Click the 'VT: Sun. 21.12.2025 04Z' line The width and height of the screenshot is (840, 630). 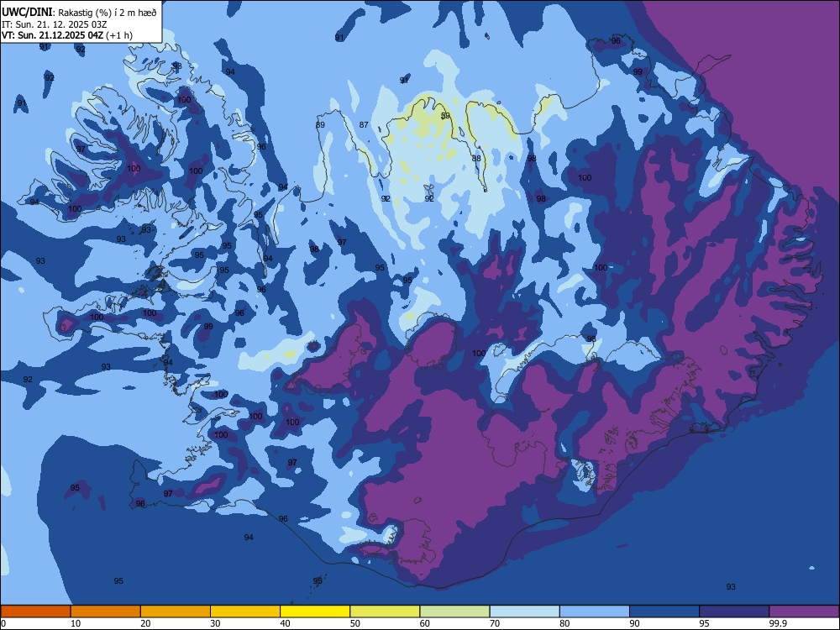[x=52, y=35]
